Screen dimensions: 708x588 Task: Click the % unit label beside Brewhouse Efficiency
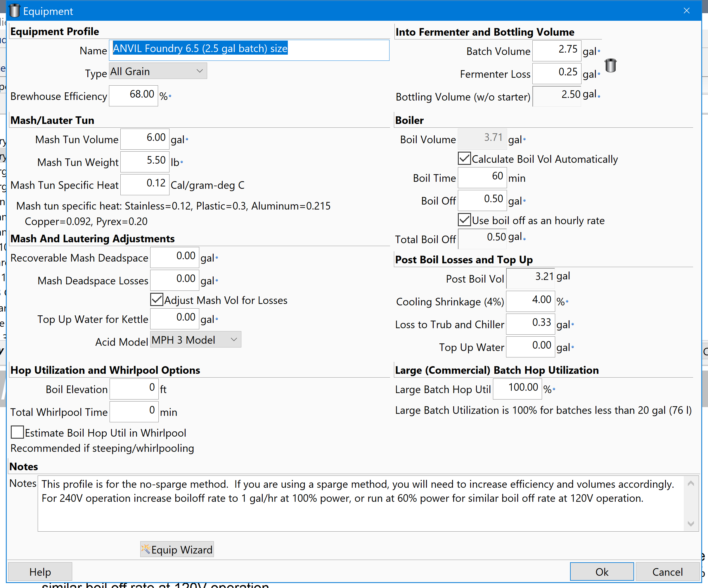click(x=164, y=96)
